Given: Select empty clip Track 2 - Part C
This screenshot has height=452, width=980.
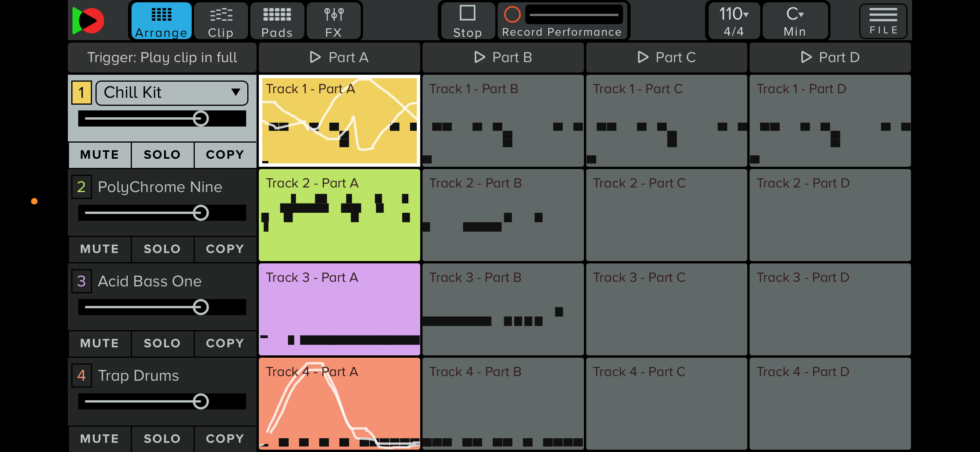Looking at the screenshot, I should point(667,215).
